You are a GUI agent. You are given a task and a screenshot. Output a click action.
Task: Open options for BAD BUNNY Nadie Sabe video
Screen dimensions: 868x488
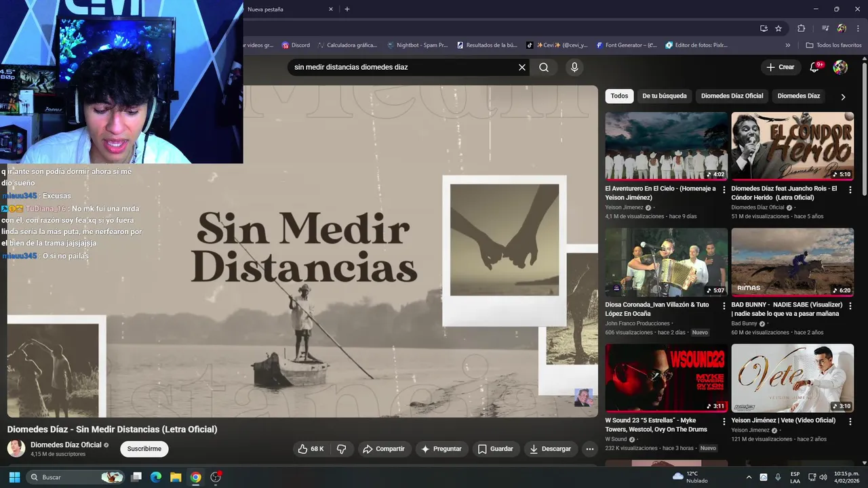coord(850,306)
